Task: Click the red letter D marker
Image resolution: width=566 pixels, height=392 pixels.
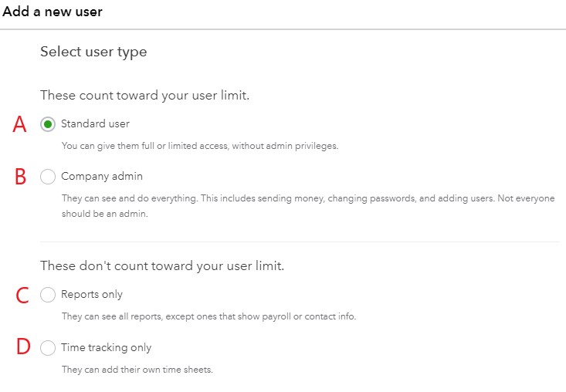Action: click(23, 346)
